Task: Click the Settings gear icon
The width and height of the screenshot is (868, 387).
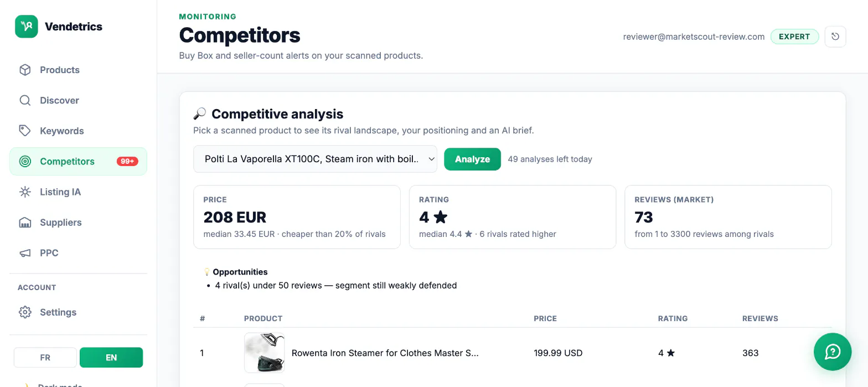Action: [x=25, y=312]
